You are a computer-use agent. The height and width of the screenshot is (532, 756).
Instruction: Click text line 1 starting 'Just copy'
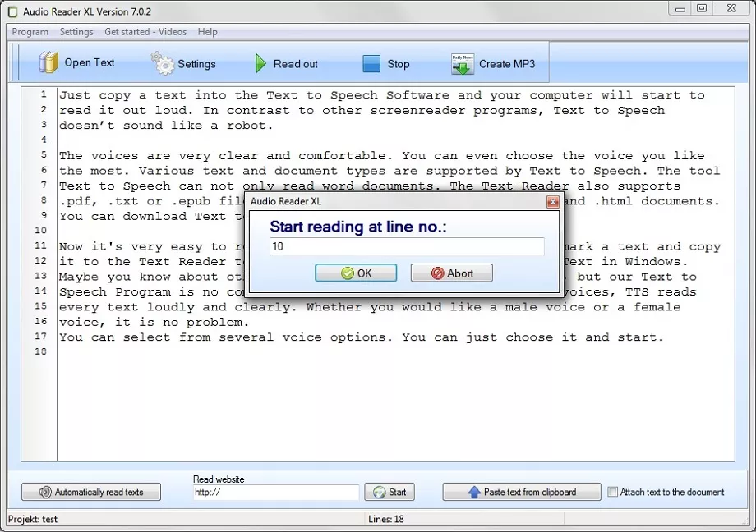pyautogui.click(x=382, y=95)
